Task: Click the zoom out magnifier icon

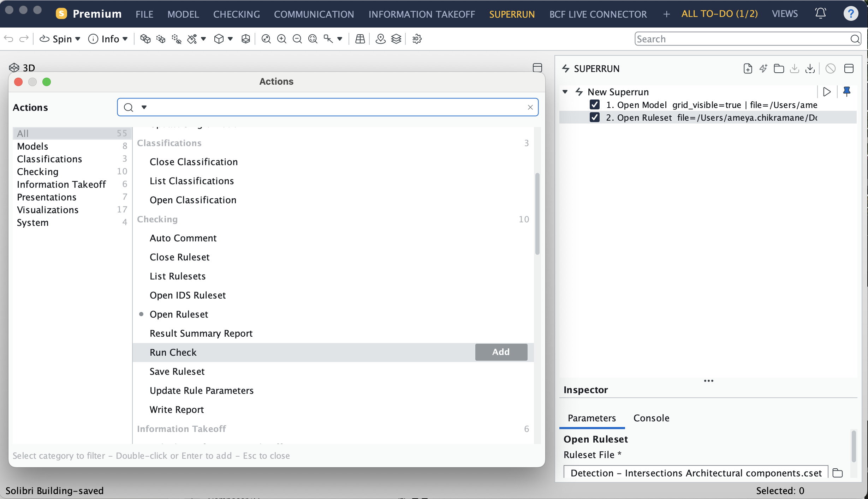Action: coord(297,39)
